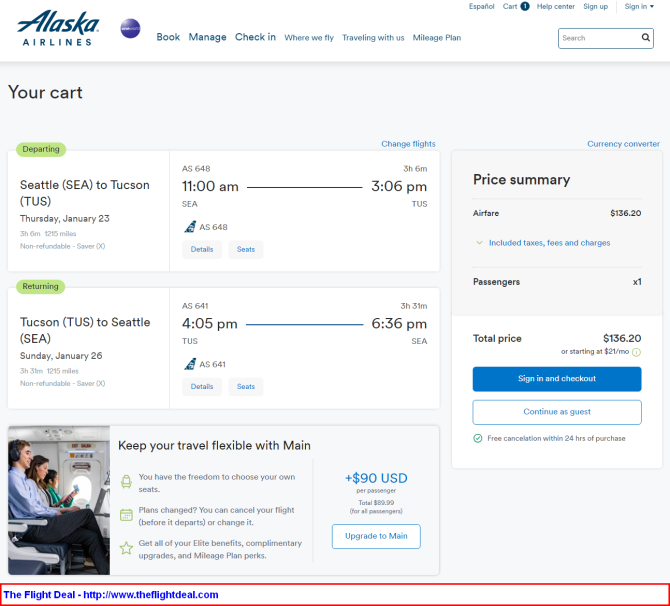This screenshot has height=606, width=670.
Task: Click the cabin passengers promo image
Action: (59, 500)
